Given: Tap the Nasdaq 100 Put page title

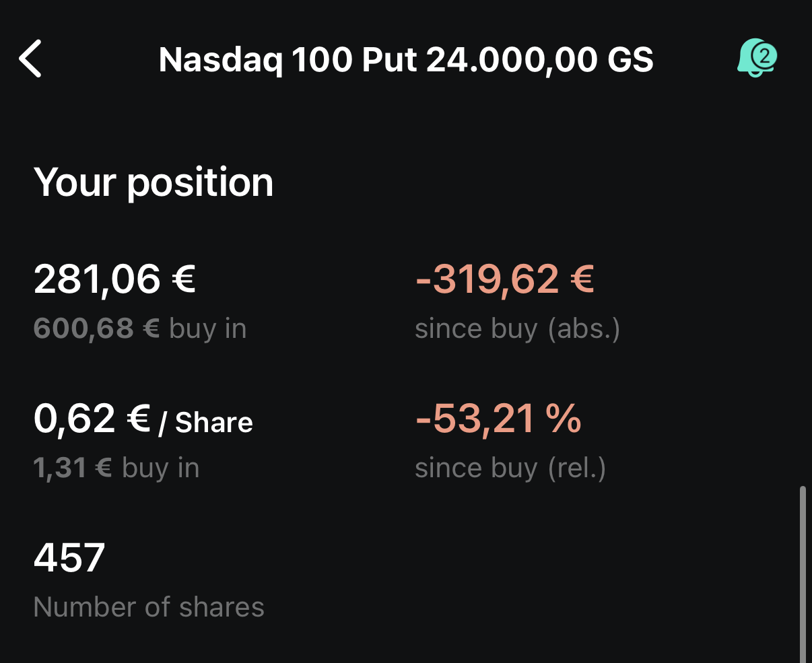Looking at the screenshot, I should 405,60.
